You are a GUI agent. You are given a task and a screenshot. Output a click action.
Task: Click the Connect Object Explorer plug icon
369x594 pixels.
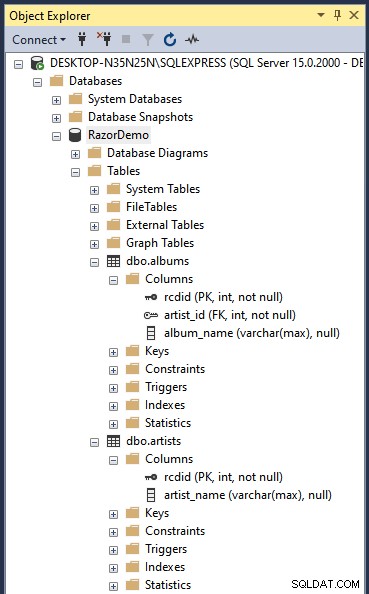point(82,39)
